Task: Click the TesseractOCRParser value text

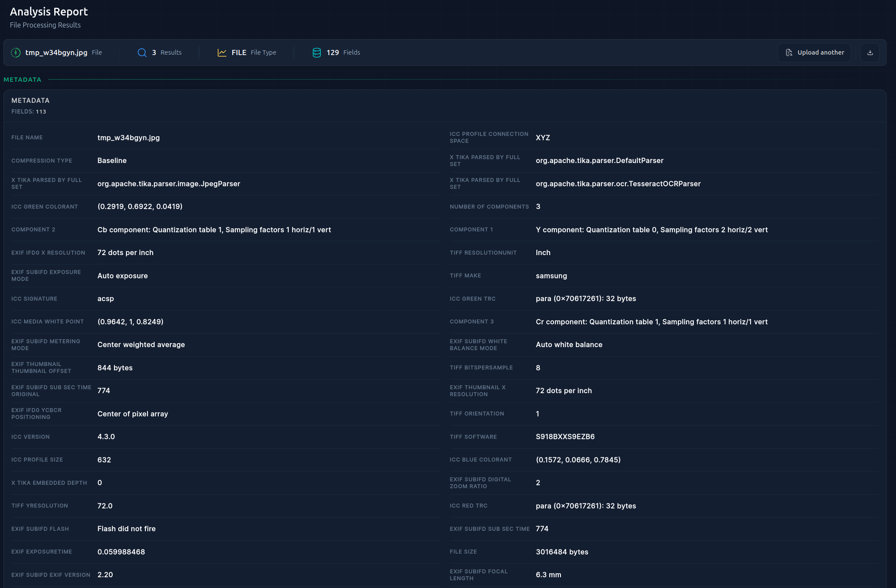Action: 618,184
